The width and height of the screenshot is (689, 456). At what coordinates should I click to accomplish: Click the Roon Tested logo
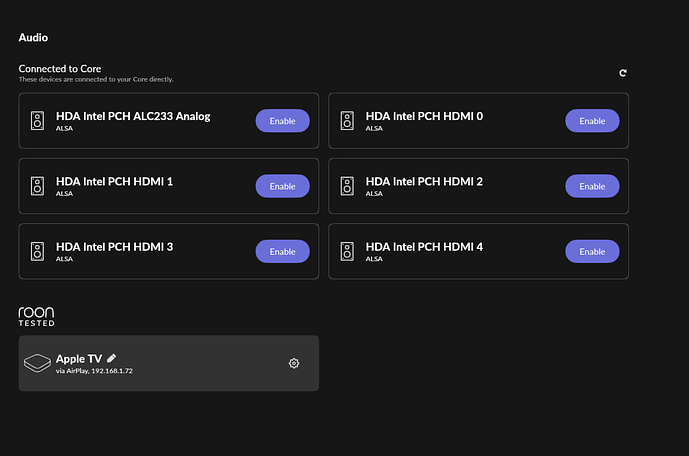36,316
